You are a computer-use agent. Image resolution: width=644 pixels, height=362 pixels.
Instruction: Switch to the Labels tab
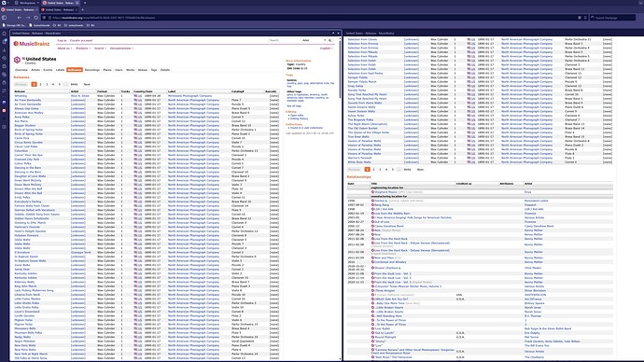point(60,70)
